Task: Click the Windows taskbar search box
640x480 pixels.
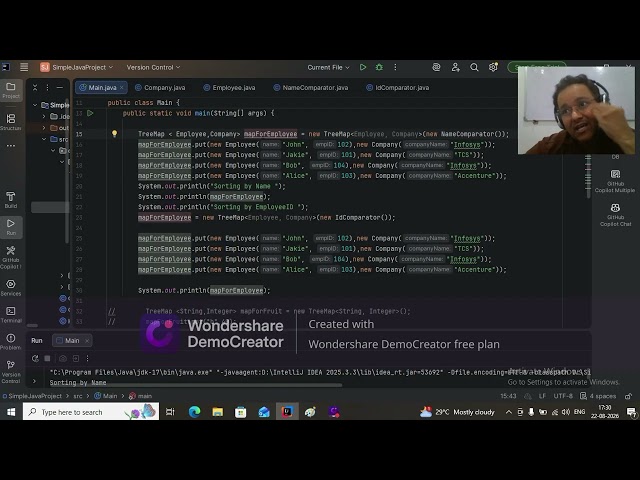Action: click(91, 412)
